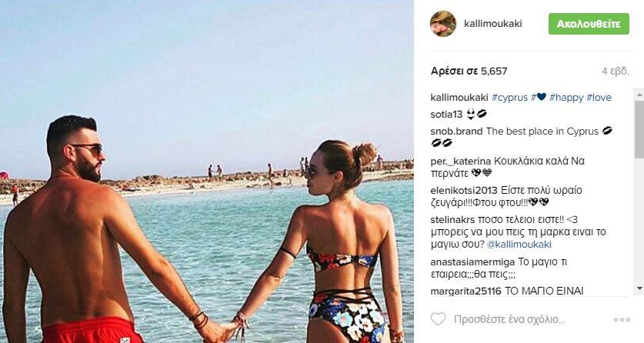The width and height of the screenshot is (644, 343).
Task: Open the #cyprus hashtag
Action: 509,98
